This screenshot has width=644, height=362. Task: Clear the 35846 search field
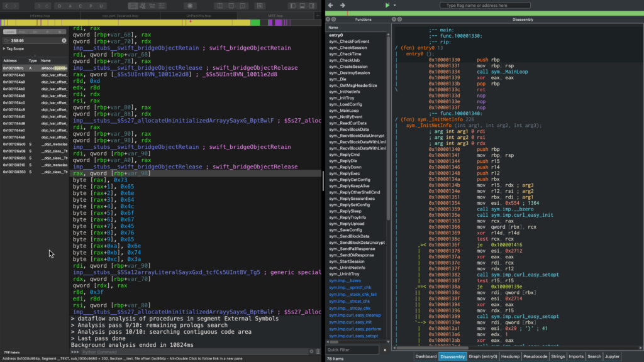click(64, 40)
